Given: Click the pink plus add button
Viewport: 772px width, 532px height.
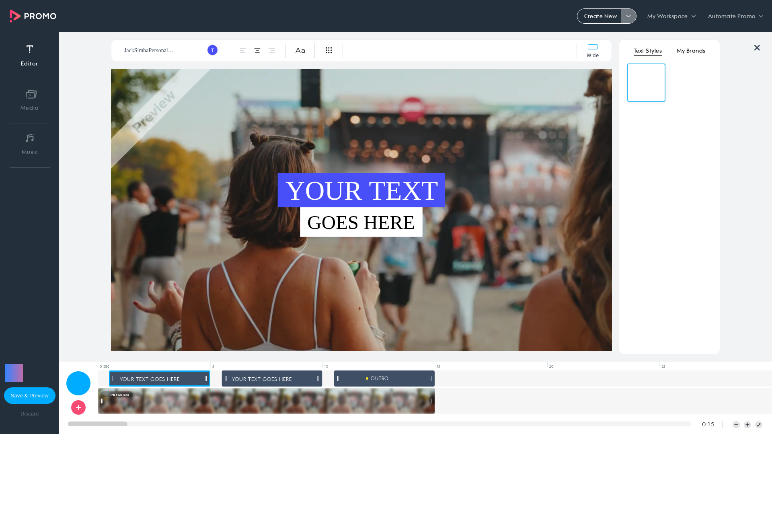Looking at the screenshot, I should 78,407.
